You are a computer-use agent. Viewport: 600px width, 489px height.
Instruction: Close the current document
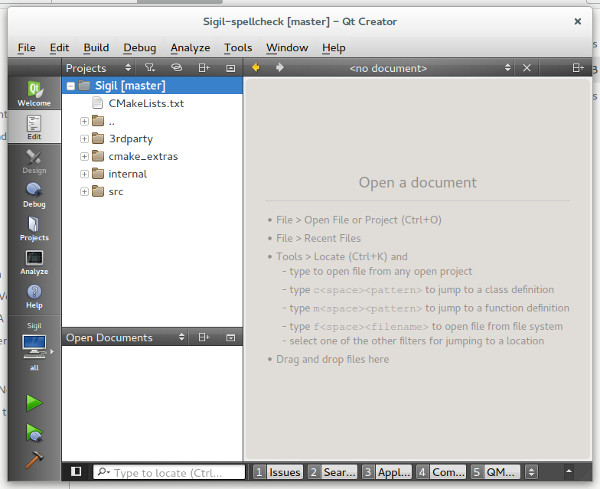527,68
